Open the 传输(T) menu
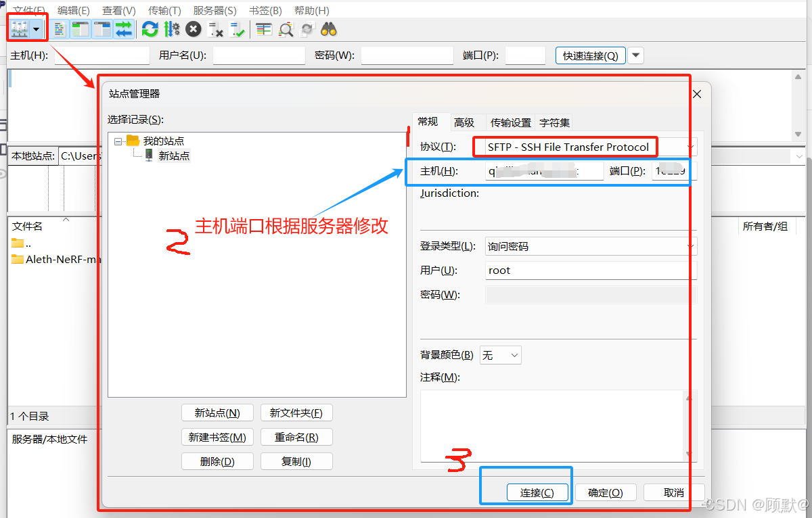Viewport: 812px width, 518px height. (x=164, y=10)
